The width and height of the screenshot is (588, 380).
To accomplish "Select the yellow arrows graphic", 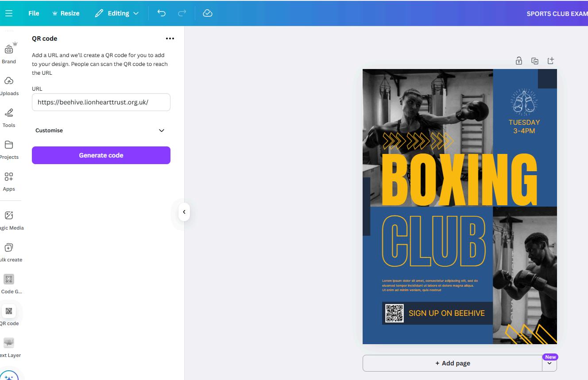I will (x=418, y=141).
